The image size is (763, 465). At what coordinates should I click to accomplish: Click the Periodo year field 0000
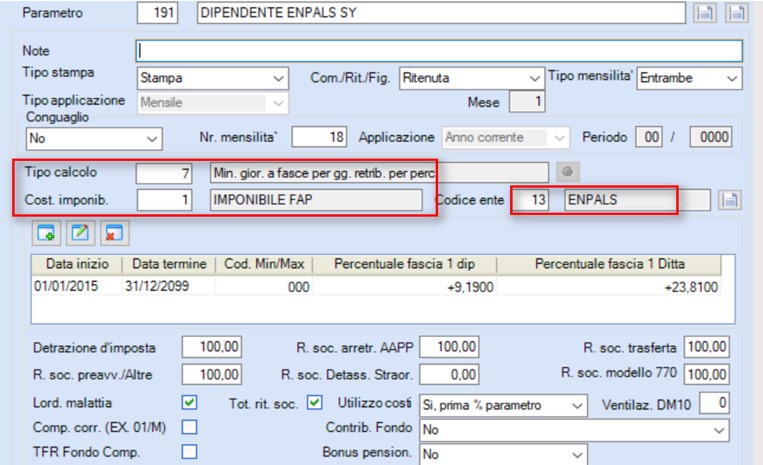click(711, 137)
